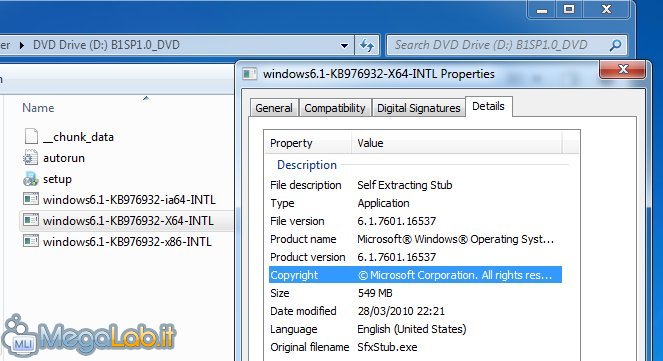
Task: Select the Language property row
Action: point(416,329)
